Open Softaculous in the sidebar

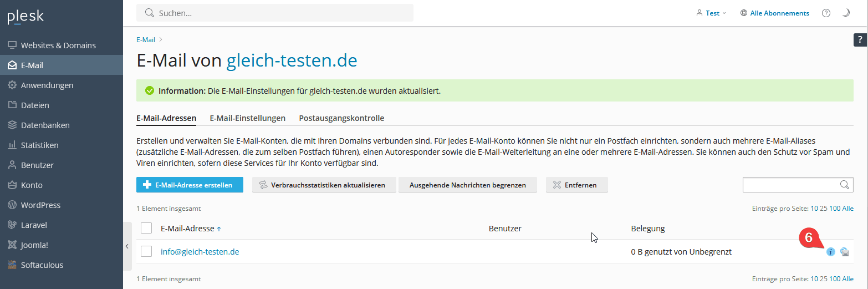[42, 265]
